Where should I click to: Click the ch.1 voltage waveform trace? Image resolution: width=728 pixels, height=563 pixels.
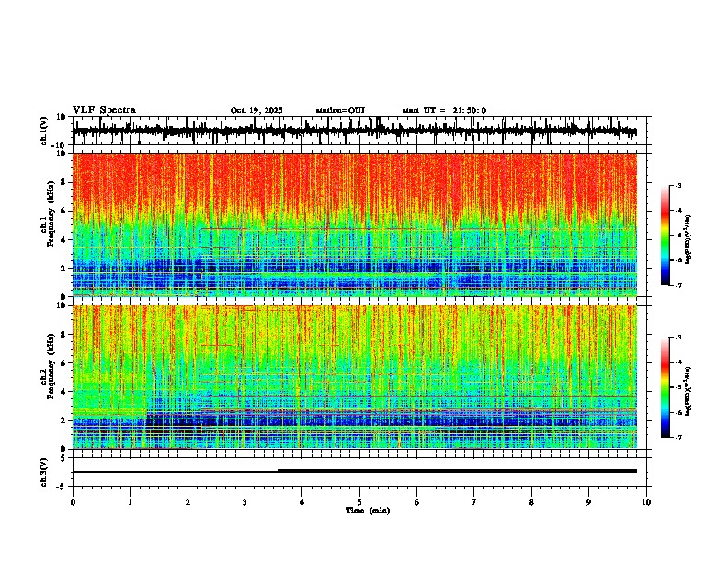354,132
